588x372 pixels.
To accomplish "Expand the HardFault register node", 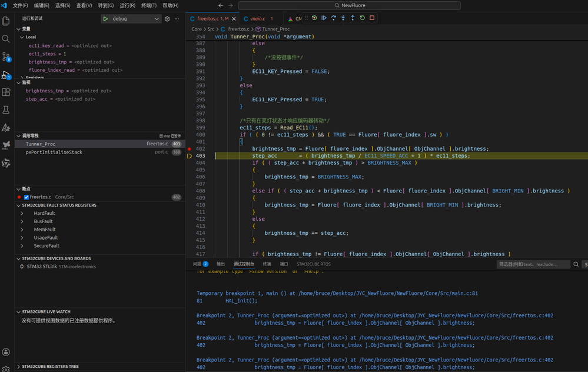I will click(x=22, y=213).
